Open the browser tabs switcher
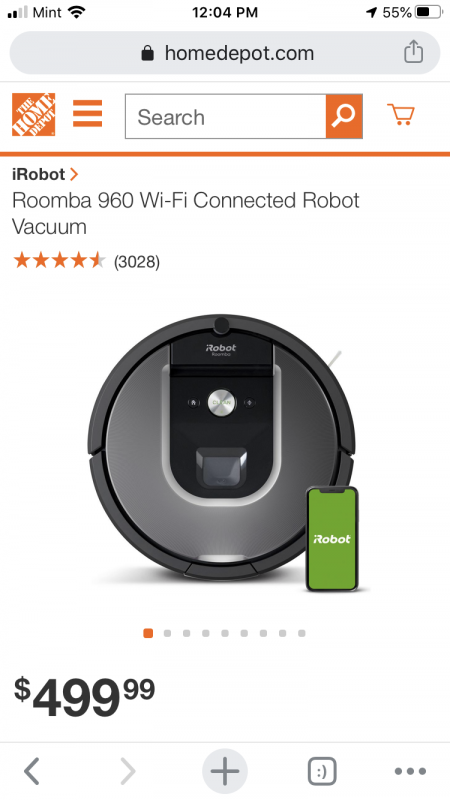The image size is (450, 800). pos(322,771)
